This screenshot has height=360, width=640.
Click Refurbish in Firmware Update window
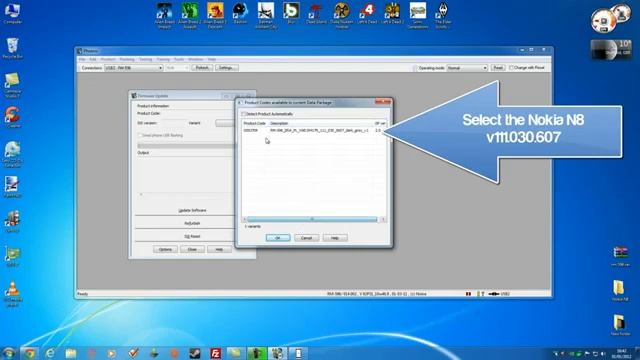coord(192,223)
